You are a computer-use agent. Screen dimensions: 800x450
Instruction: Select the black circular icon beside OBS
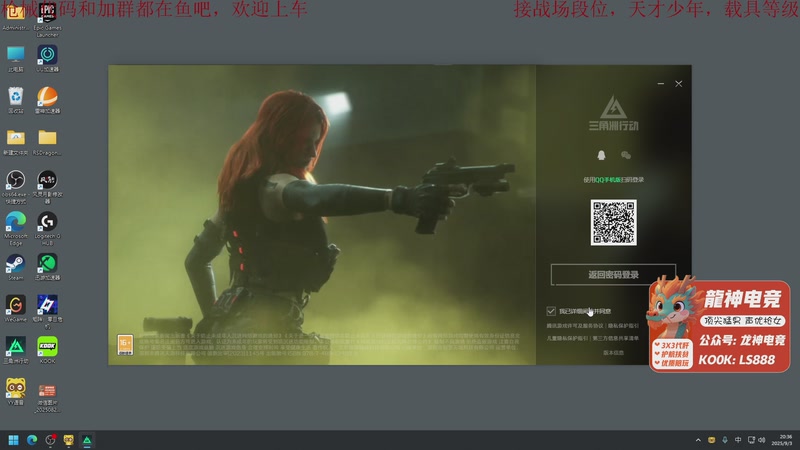tap(47, 187)
